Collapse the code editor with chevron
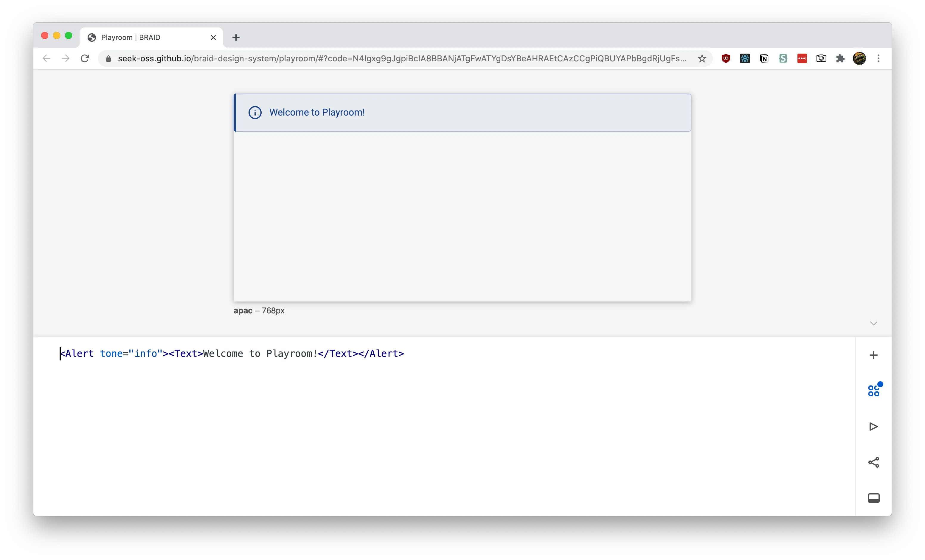 point(873,323)
